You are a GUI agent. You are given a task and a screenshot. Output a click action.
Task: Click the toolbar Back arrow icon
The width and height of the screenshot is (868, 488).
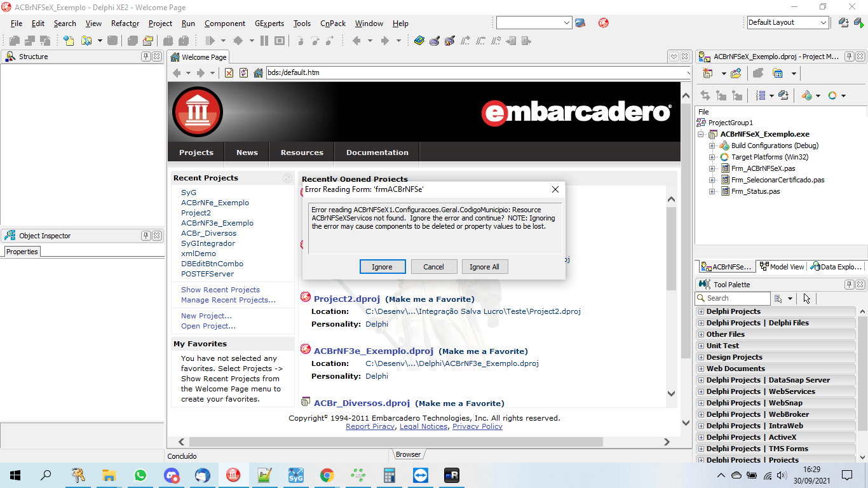click(356, 41)
